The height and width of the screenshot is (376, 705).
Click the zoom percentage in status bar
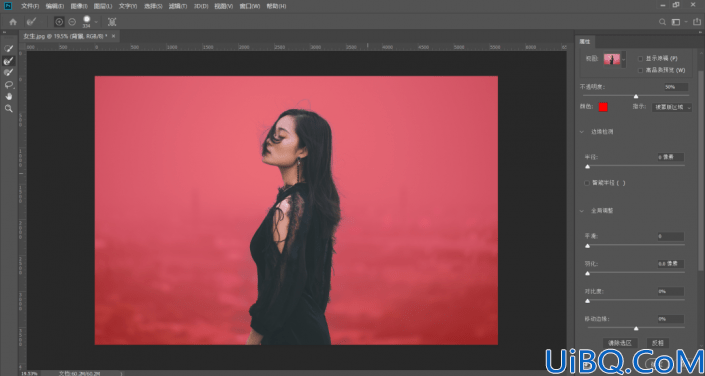(x=28, y=373)
